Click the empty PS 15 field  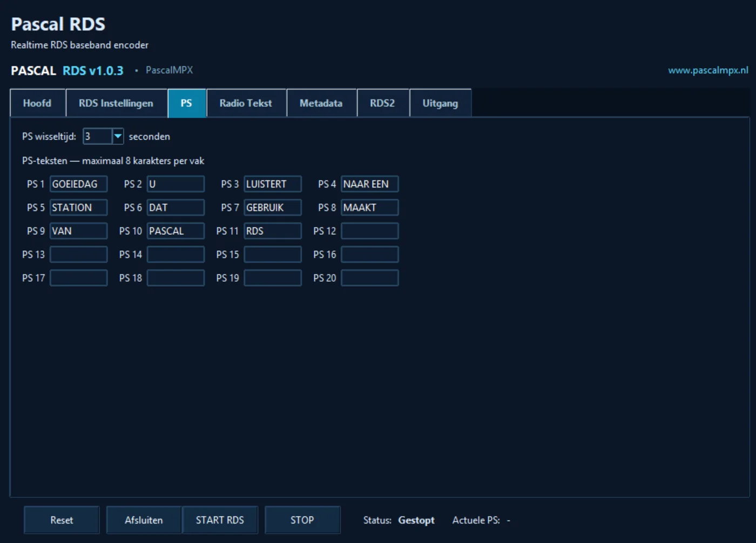pos(273,254)
